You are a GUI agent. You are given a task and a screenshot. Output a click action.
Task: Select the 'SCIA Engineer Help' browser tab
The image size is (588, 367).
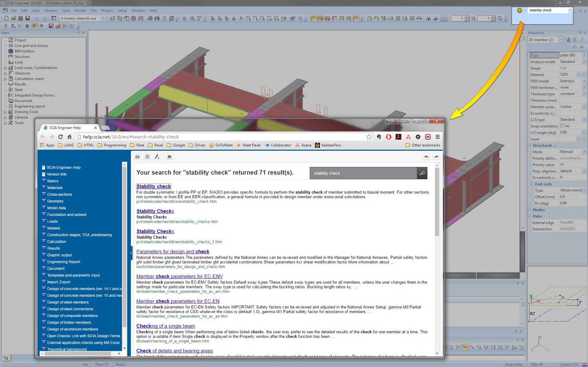(69, 128)
